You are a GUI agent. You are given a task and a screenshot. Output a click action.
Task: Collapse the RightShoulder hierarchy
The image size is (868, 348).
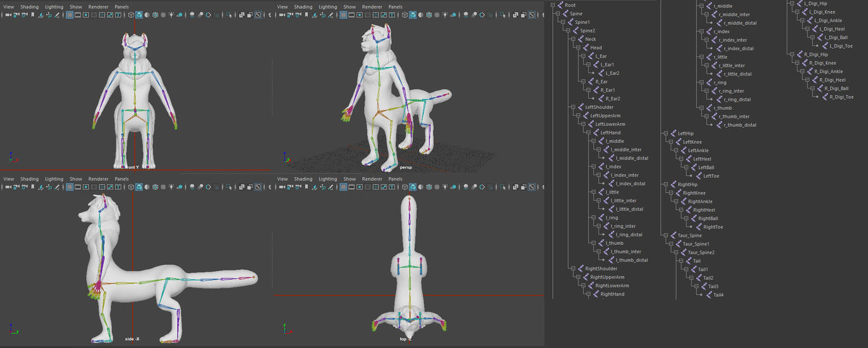coord(574,269)
